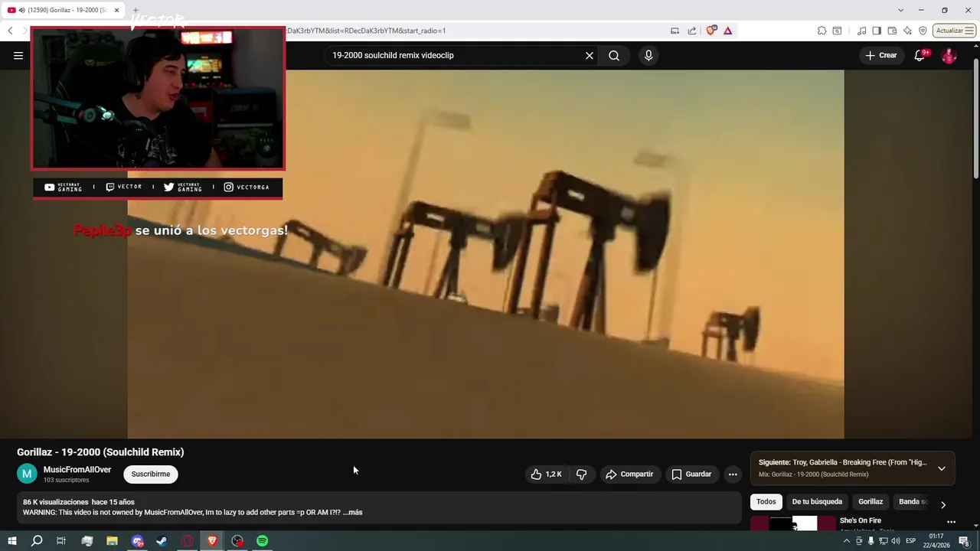Screen dimensions: 980x551
Task: Open the ESP language indicator
Action: 911,541
